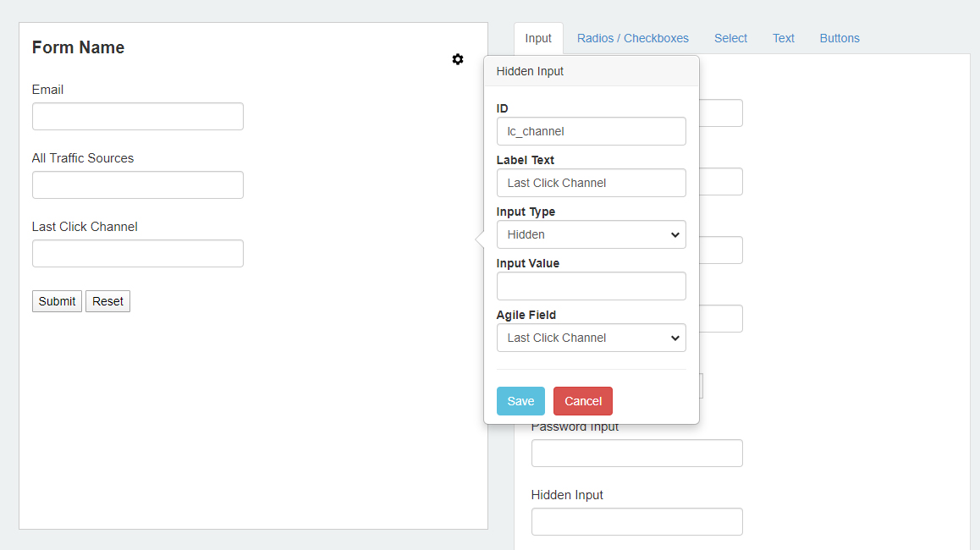Focus the empty Input Value field
The width and height of the screenshot is (980, 550).
[x=592, y=286]
